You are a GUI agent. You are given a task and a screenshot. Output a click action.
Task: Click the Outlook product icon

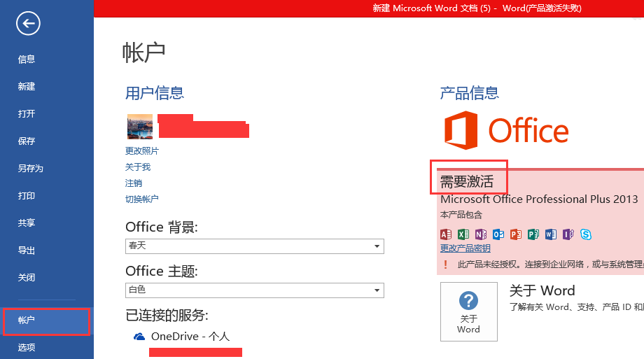click(498, 234)
